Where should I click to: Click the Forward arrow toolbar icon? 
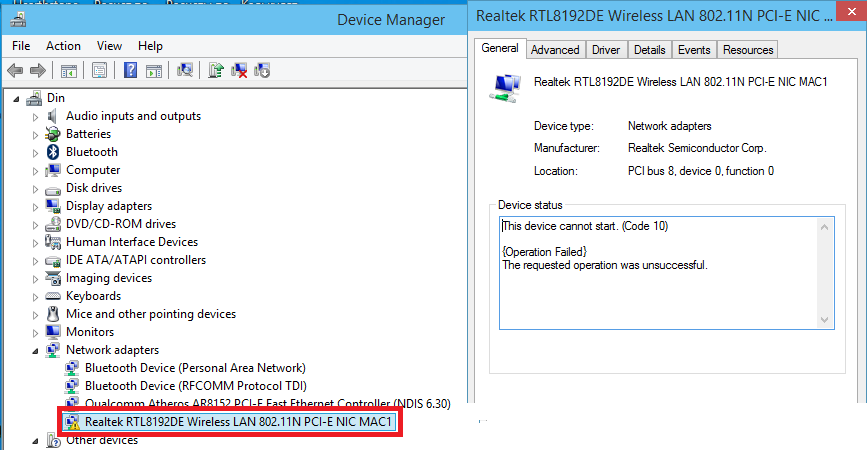click(38, 70)
